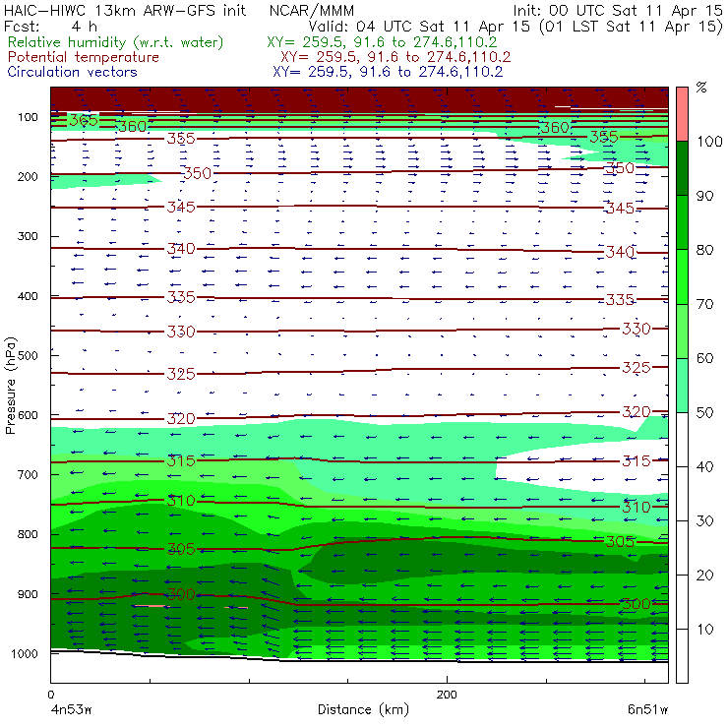
Task: Click the darkest green 90–100% colorbar segment
Action: [682, 168]
